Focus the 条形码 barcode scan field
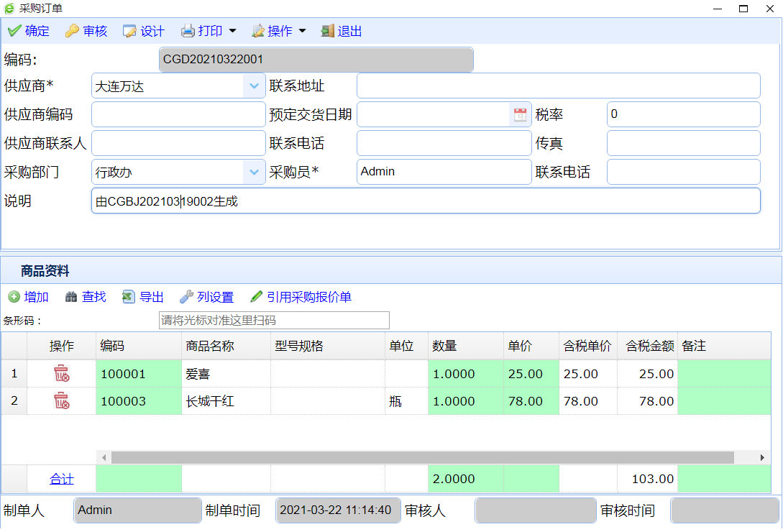The width and height of the screenshot is (783, 532). coord(273,321)
